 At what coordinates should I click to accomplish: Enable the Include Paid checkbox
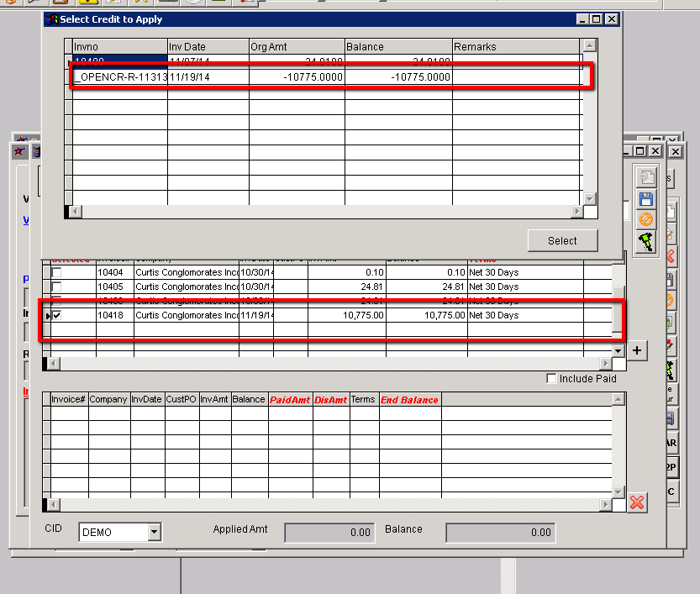coord(551,379)
